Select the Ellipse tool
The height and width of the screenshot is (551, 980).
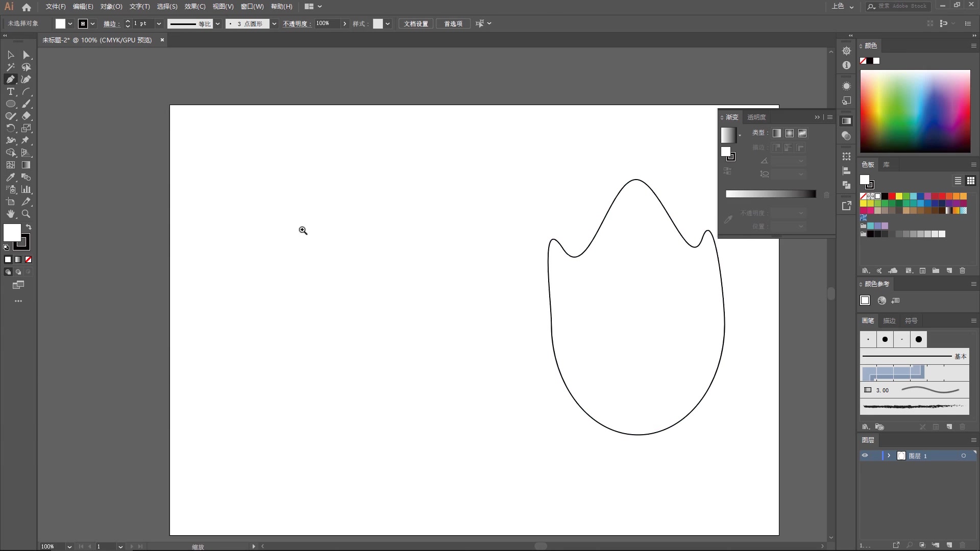(x=10, y=104)
